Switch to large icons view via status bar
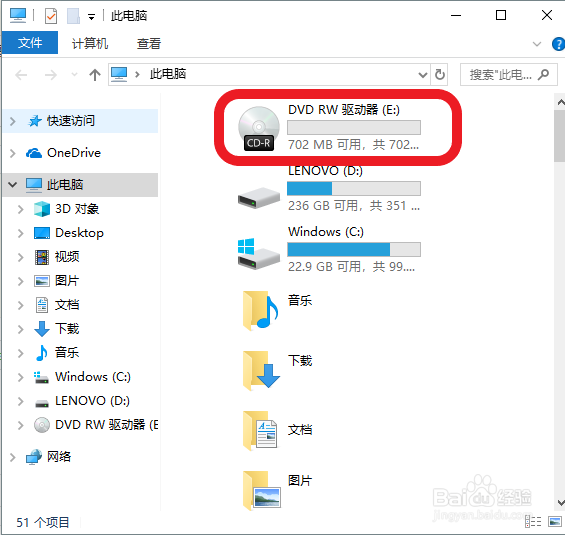This screenshot has height=535, width=565. pyautogui.click(x=555, y=521)
